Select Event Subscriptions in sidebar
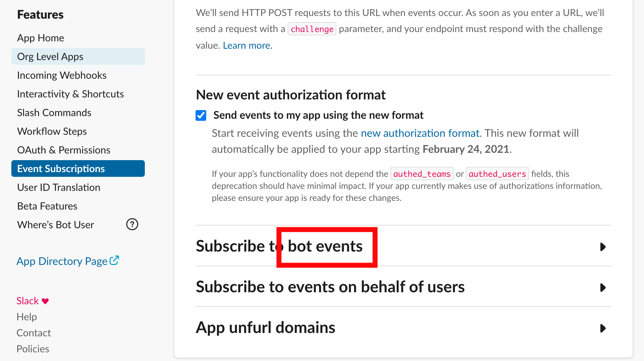 [x=61, y=169]
